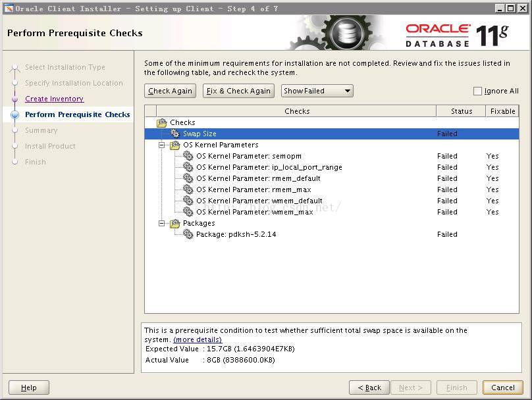Select OS Kernel Parameter: ip_local_port_range row
Viewport: 532px width, 400px height.
[x=332, y=167]
